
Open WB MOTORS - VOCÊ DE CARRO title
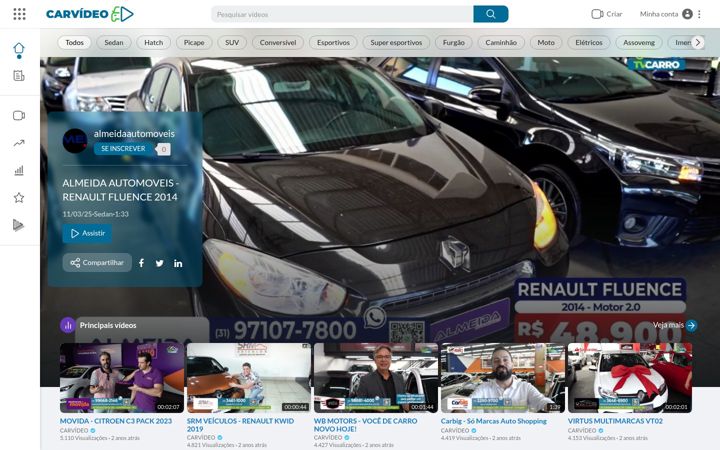click(366, 425)
